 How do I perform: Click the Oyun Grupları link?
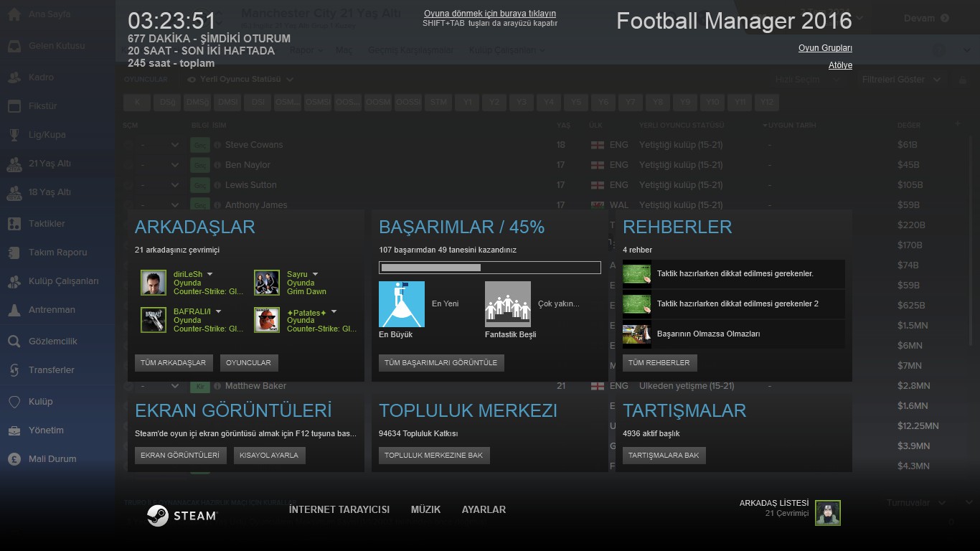coord(825,48)
